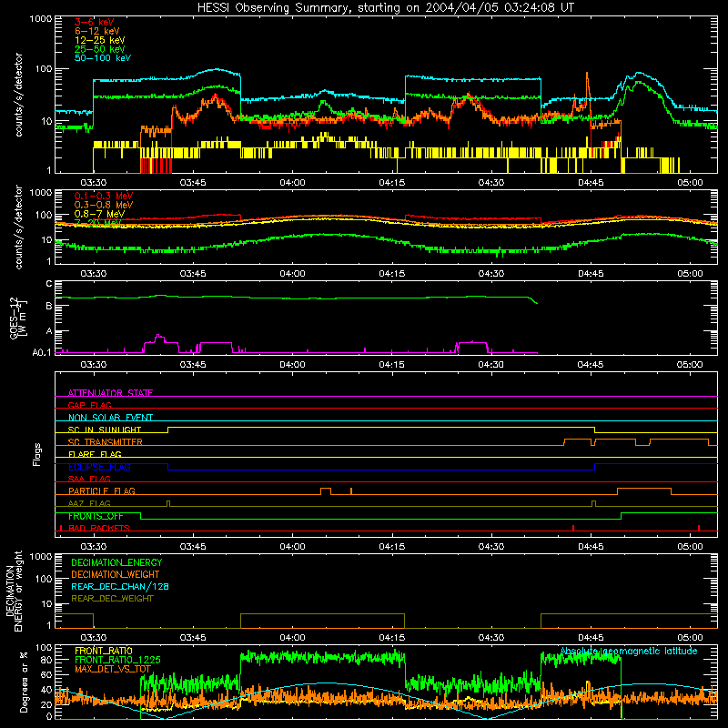Click the FRONT_RATIO_1225 legend label

[x=117, y=660]
